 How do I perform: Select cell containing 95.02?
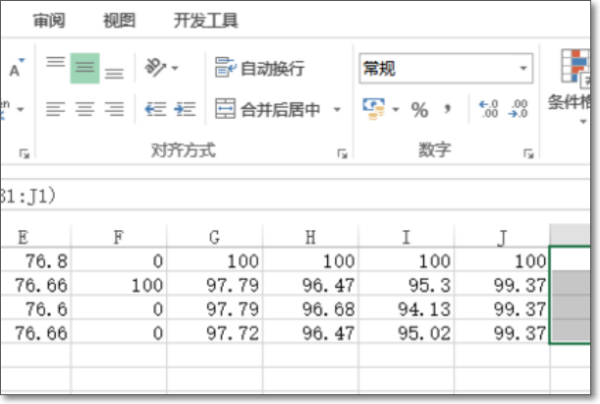click(406, 332)
